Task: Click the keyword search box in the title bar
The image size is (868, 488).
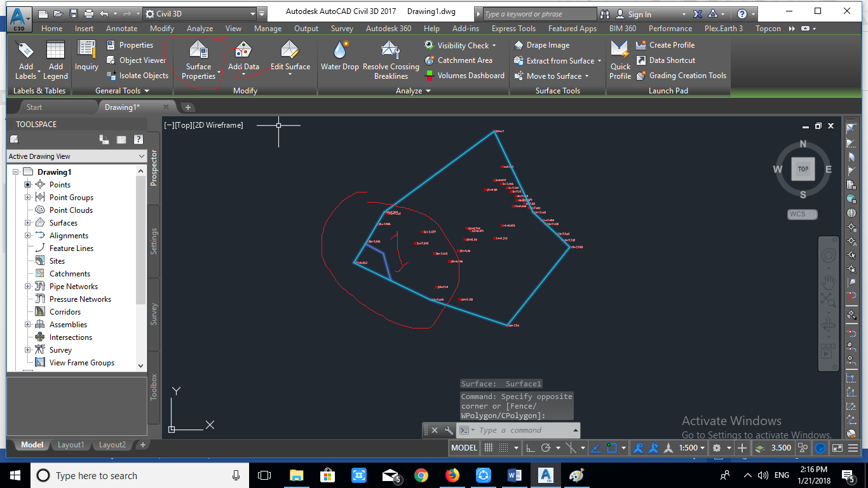Action: (539, 14)
